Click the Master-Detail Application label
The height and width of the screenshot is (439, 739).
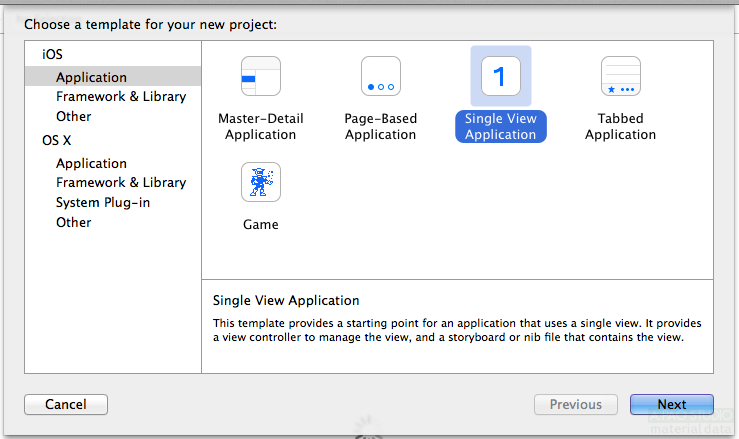261,127
